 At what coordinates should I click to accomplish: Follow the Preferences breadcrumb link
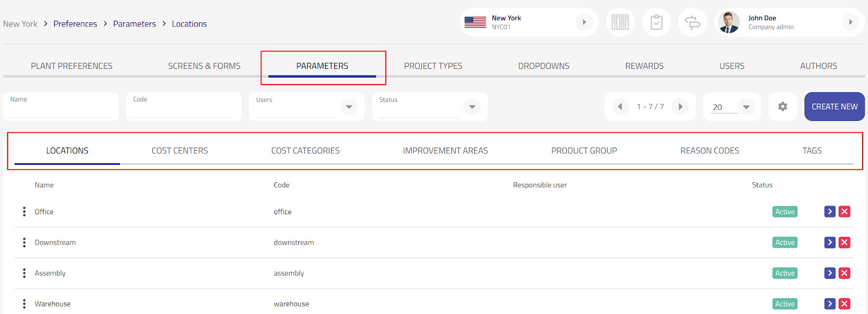(75, 24)
